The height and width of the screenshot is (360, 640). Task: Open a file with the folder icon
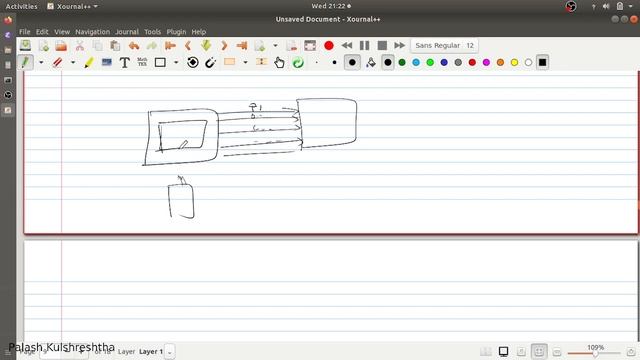(x=61, y=46)
